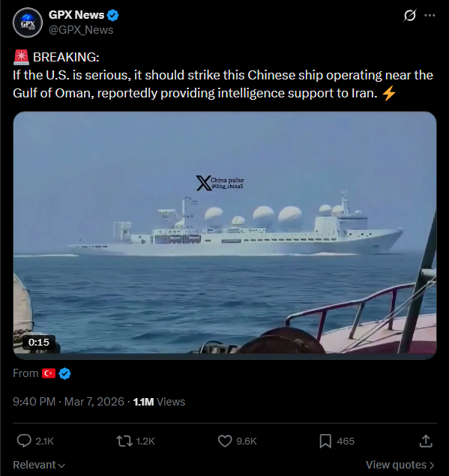Play the ship video
The image size is (449, 476).
pos(225,235)
